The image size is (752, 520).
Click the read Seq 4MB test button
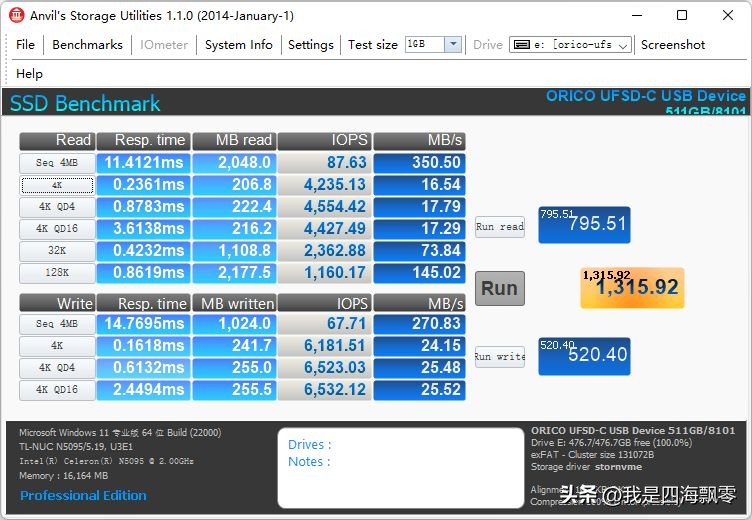[x=57, y=163]
